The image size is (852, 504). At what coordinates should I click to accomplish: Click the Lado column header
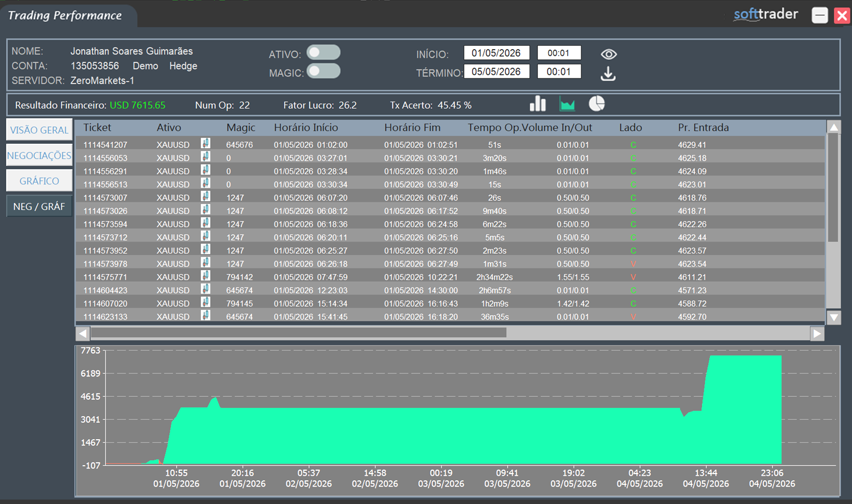[630, 127]
